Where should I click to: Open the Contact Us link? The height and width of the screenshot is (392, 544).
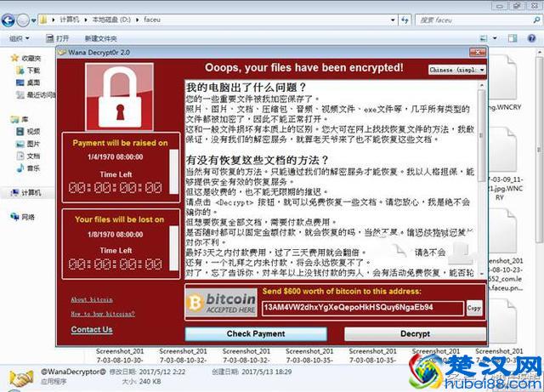92,330
